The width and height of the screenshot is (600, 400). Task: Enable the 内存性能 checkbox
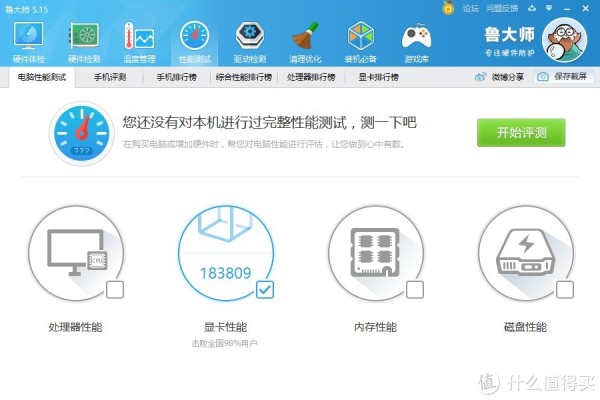415,290
